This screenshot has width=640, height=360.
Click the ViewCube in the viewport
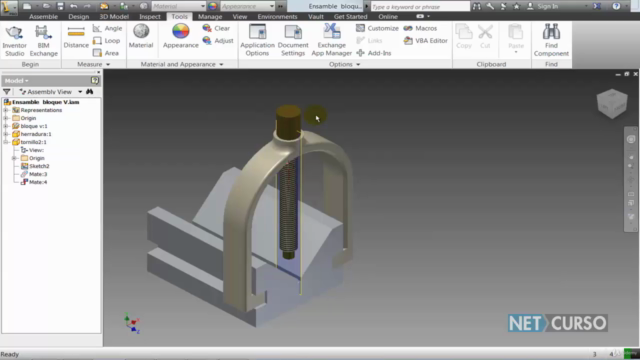612,104
